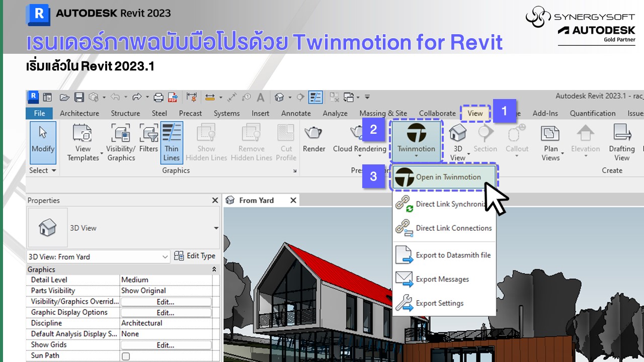Click the Twinmotion ribbon icon
Image resolution: width=644 pixels, height=362 pixels.
pyautogui.click(x=416, y=134)
